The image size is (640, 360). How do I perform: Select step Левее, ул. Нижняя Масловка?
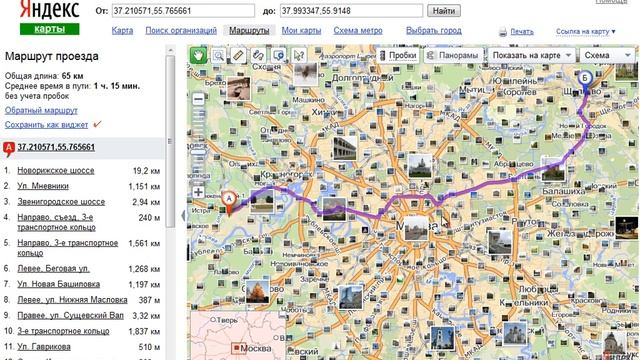72,300
